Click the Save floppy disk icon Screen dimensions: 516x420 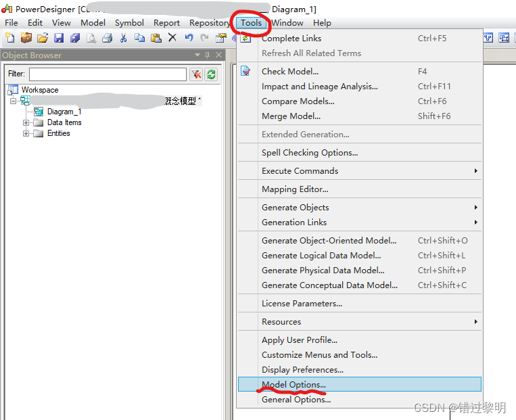(x=59, y=38)
